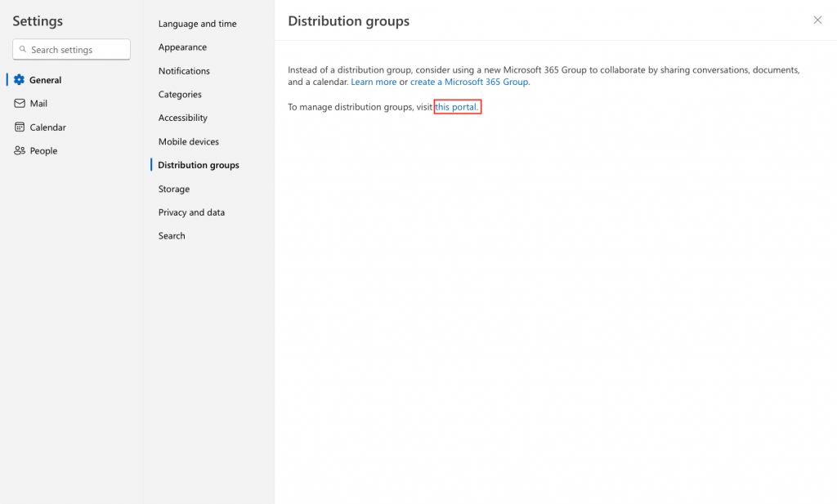This screenshot has width=837, height=504.
Task: Open the Mail settings section
Action: 38,104
